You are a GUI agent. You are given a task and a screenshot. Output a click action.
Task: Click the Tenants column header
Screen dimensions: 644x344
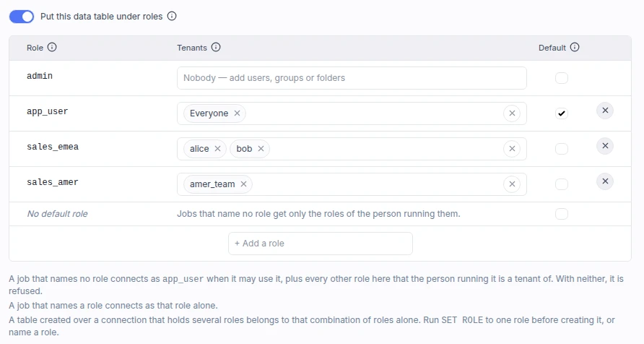coord(192,48)
